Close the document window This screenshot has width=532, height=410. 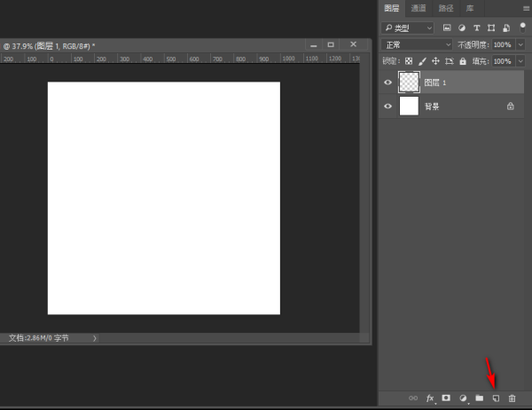(353, 44)
